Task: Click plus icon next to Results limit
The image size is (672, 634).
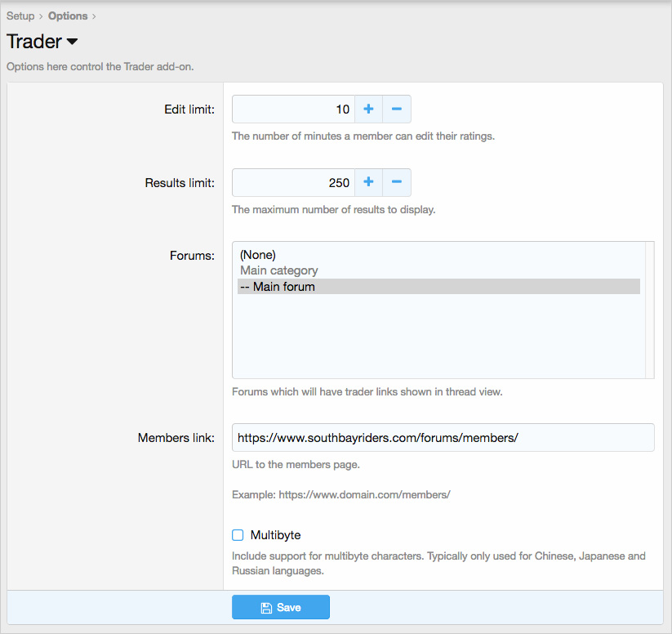Action: click(x=368, y=183)
